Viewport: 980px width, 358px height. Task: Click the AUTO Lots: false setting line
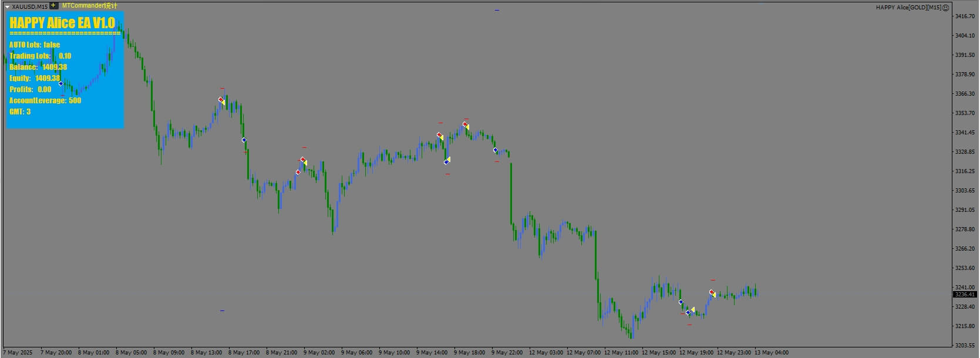(x=35, y=45)
